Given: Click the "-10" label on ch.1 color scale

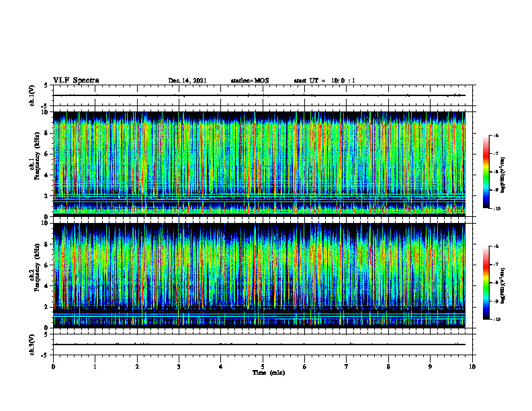Looking at the screenshot, I should pyautogui.click(x=496, y=209).
